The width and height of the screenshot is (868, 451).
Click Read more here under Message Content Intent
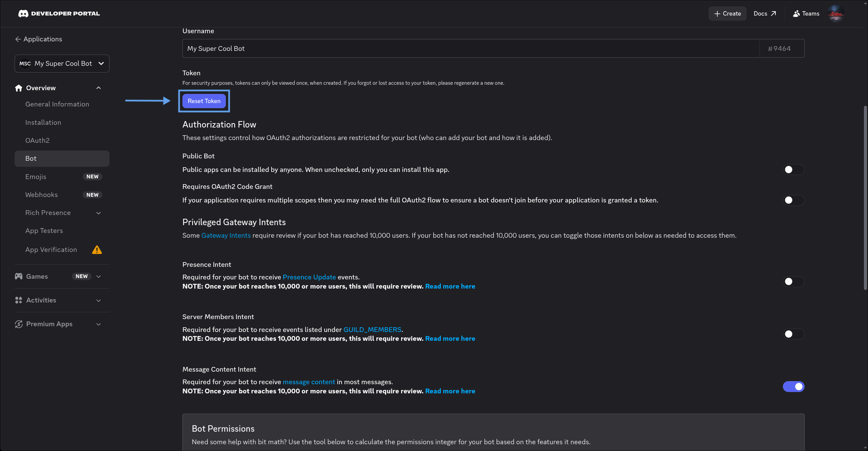click(450, 391)
